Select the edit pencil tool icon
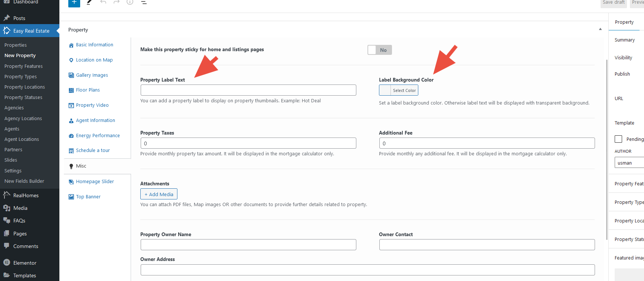This screenshot has height=281, width=644. (x=89, y=2)
